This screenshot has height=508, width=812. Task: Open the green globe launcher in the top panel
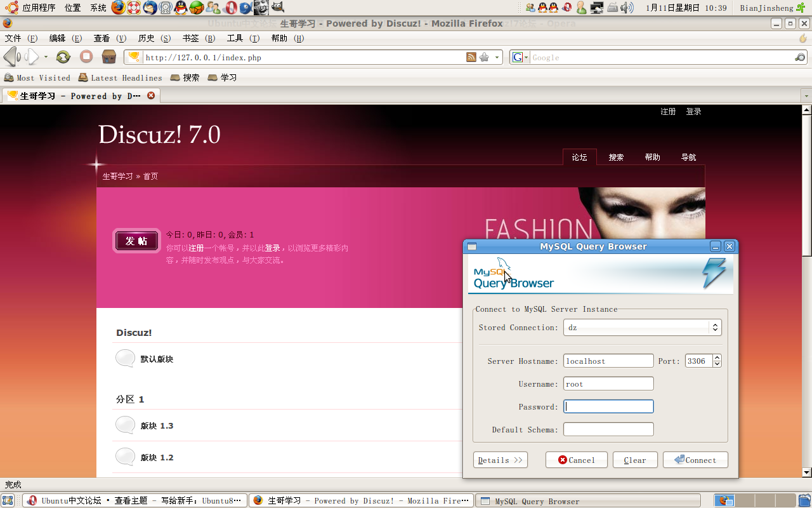197,8
